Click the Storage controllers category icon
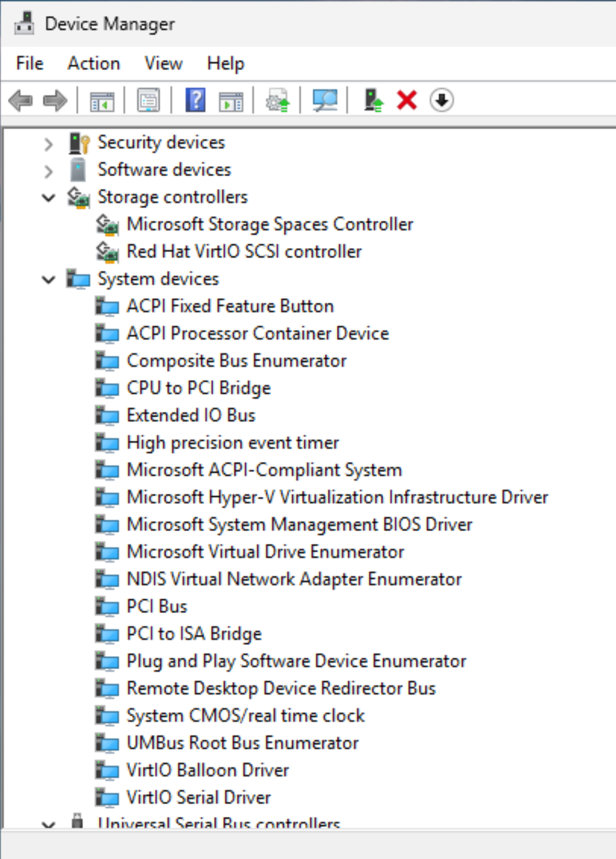 [x=78, y=198]
